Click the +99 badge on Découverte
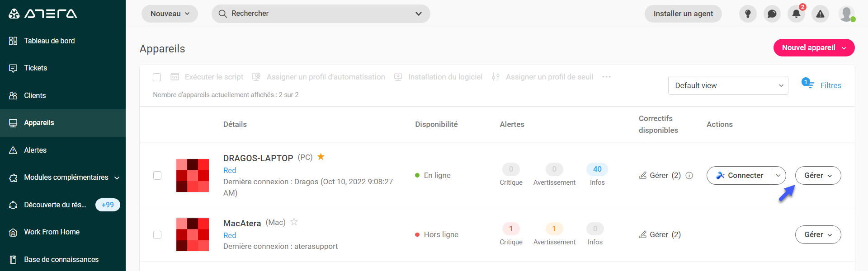This screenshot has height=271, width=868. click(x=108, y=205)
